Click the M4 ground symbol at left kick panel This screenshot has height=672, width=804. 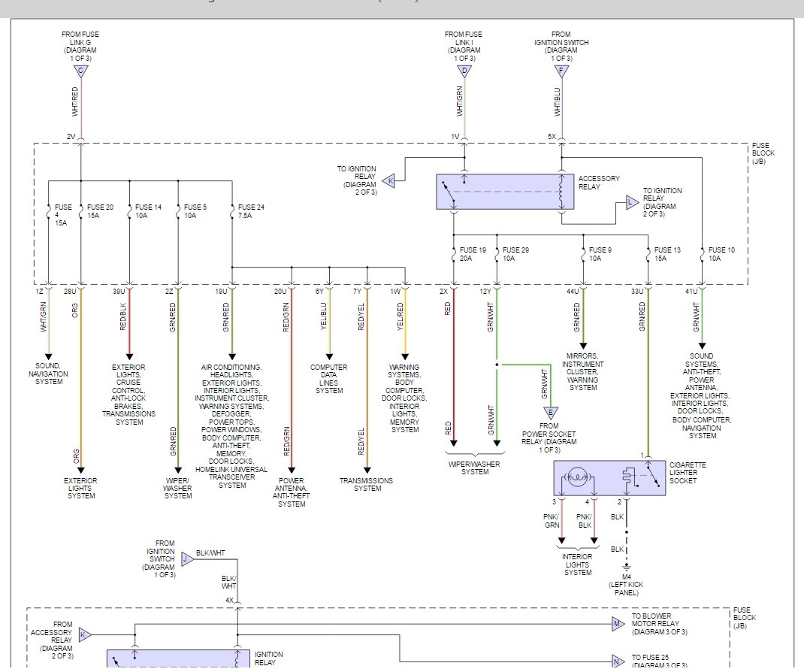[x=625, y=567]
